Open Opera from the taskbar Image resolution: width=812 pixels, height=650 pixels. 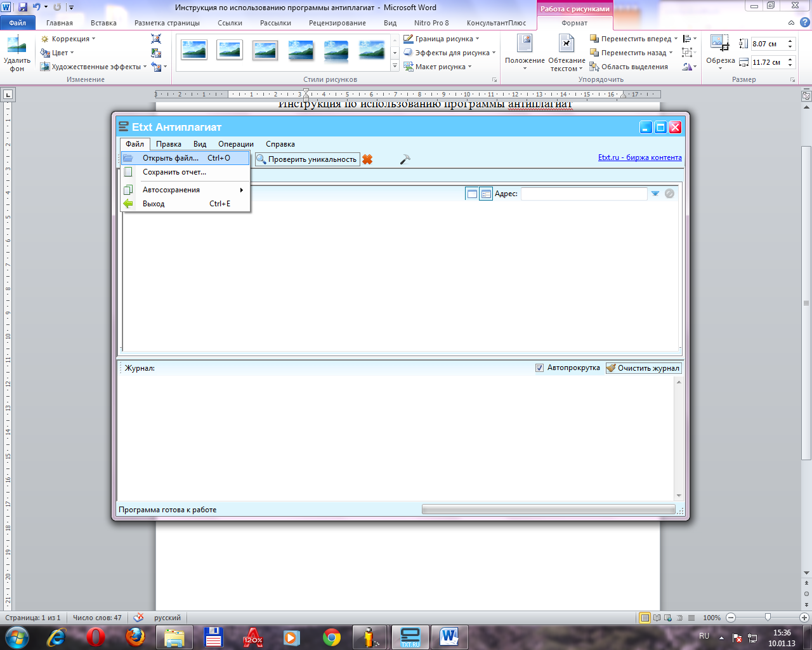click(x=96, y=637)
